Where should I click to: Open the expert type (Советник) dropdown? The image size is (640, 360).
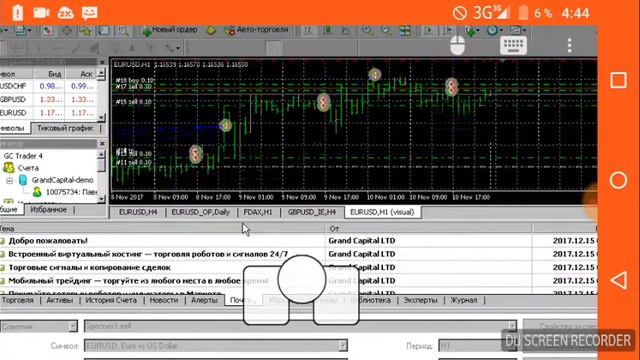tap(38, 327)
